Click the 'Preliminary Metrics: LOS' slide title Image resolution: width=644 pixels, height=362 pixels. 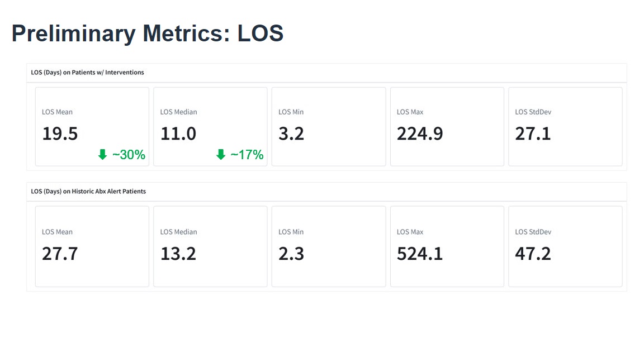[148, 34]
